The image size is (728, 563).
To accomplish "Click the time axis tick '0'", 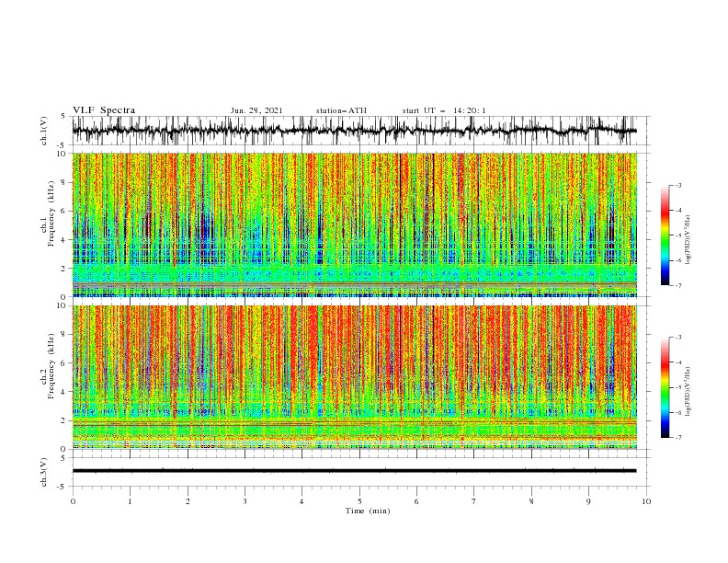I will 73,501.
